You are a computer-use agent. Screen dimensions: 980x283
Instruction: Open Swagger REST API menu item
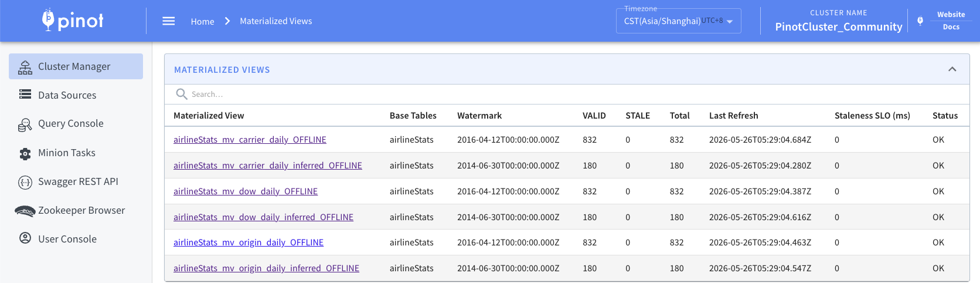tap(76, 181)
